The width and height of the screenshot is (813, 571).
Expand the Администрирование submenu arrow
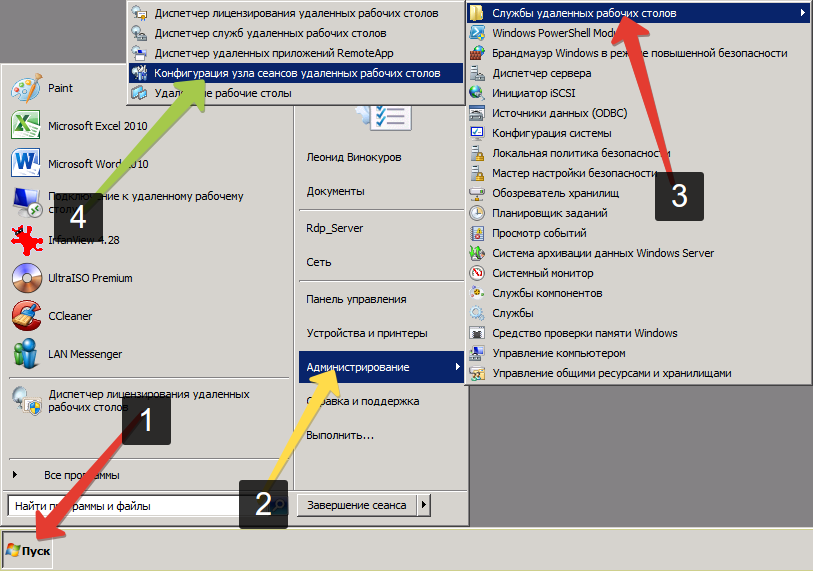(457, 367)
